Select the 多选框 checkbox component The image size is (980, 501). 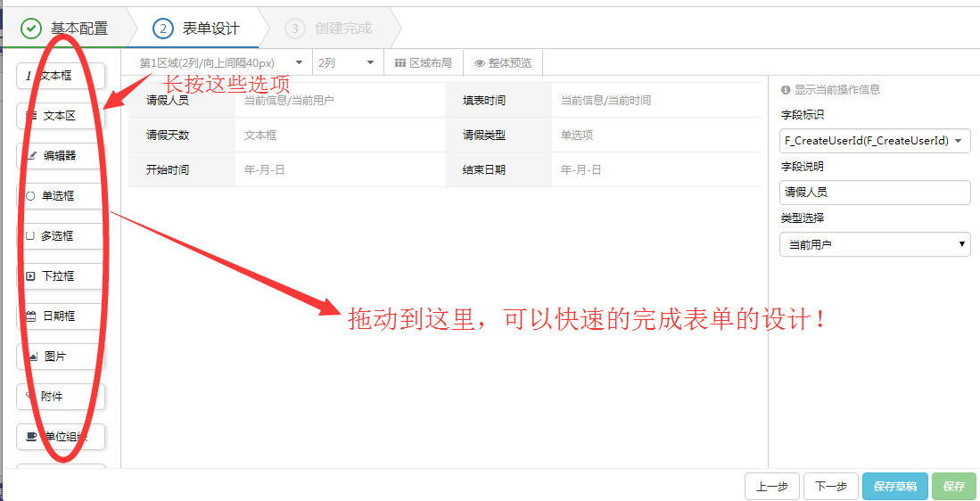[x=60, y=236]
